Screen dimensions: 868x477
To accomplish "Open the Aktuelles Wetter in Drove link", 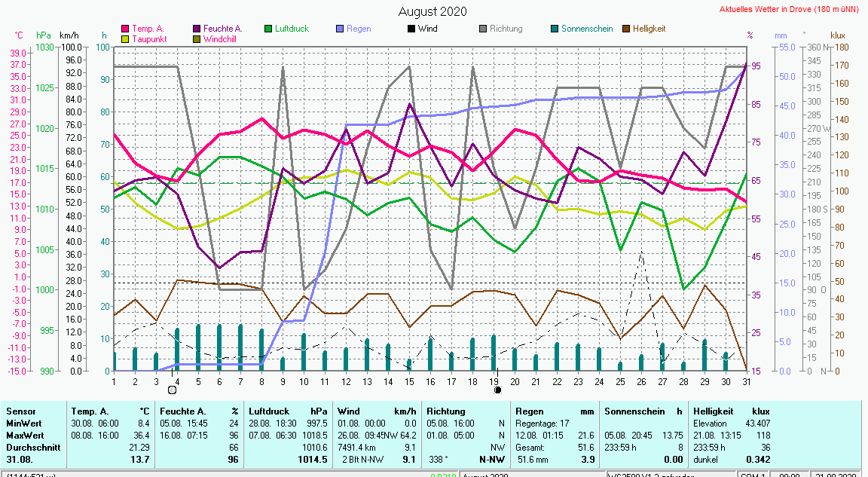I will pos(790,10).
